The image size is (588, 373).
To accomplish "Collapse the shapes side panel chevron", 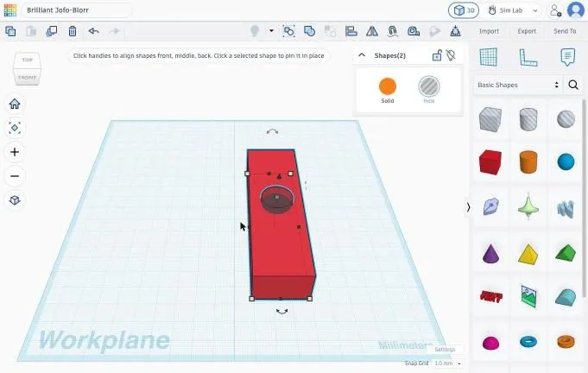I will pyautogui.click(x=468, y=207).
